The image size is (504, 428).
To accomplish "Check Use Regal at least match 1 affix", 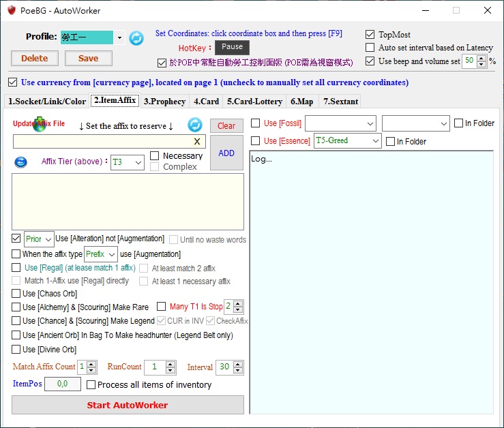I will coord(16,267).
